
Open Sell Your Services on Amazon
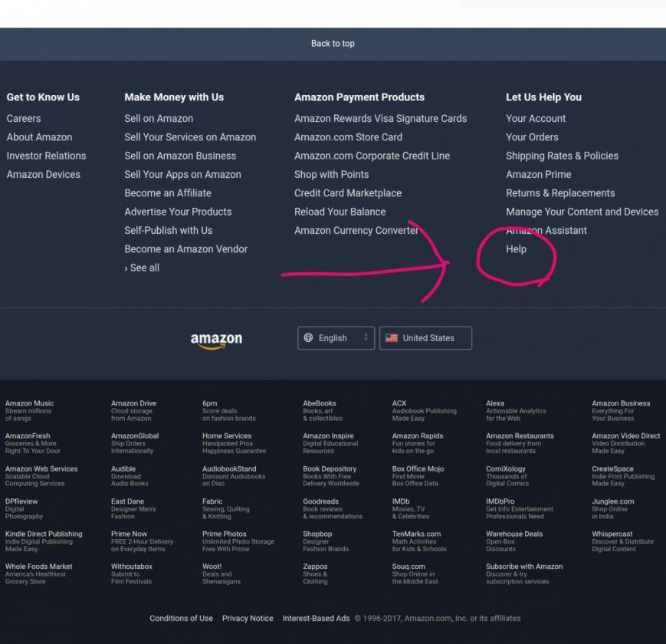tap(190, 137)
